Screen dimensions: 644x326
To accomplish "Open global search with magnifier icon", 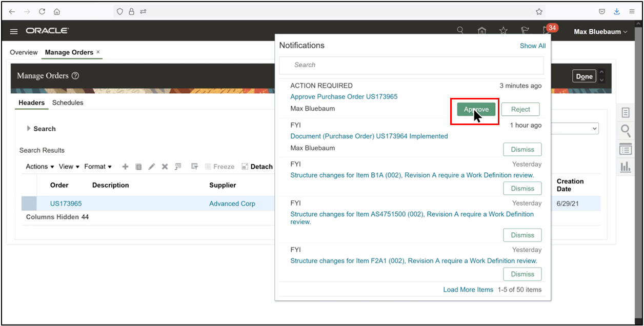I will point(460,30).
